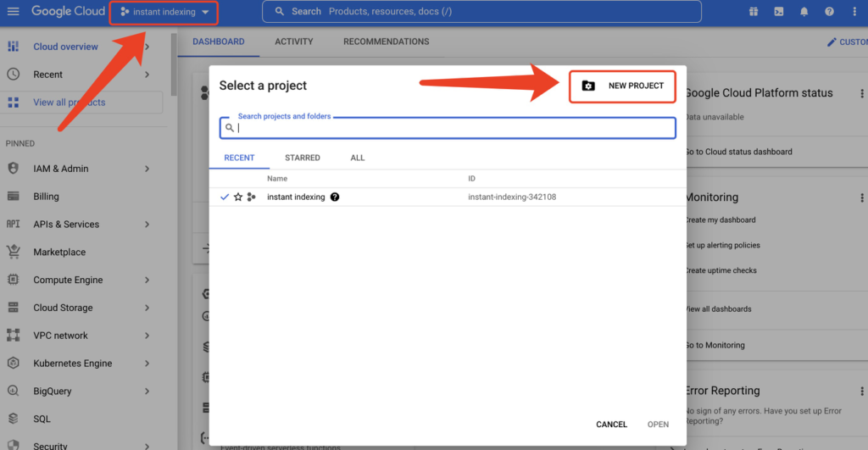Screen dimensions: 868x450
Task: Click the help icon beside instant indexing
Action: (x=335, y=197)
